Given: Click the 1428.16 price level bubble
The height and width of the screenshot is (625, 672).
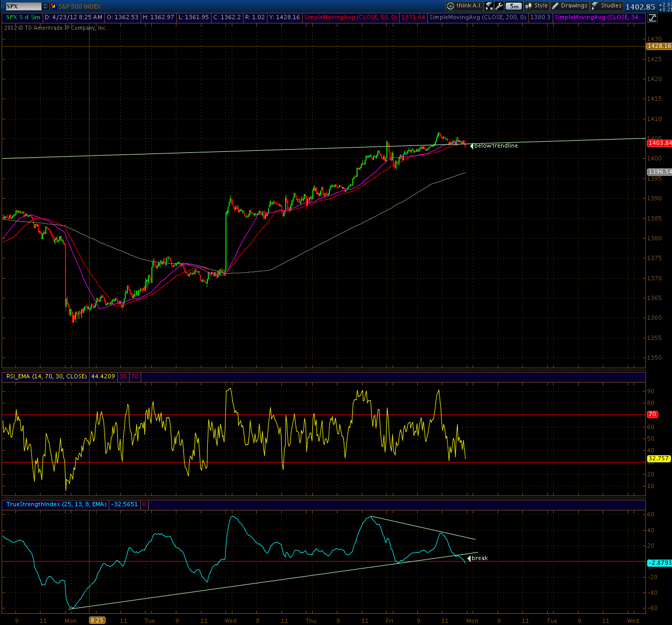Looking at the screenshot, I should click(x=659, y=46).
